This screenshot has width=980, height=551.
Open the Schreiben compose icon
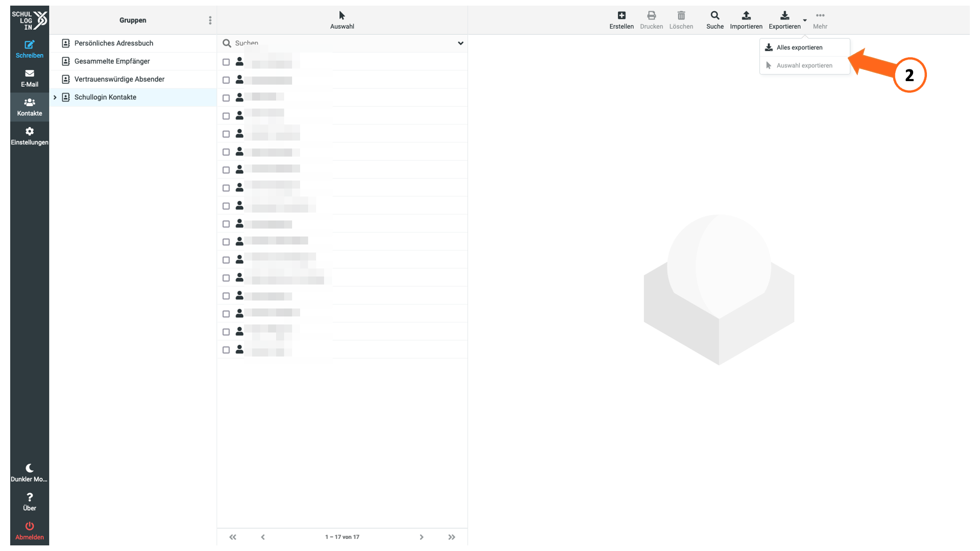[x=30, y=45]
